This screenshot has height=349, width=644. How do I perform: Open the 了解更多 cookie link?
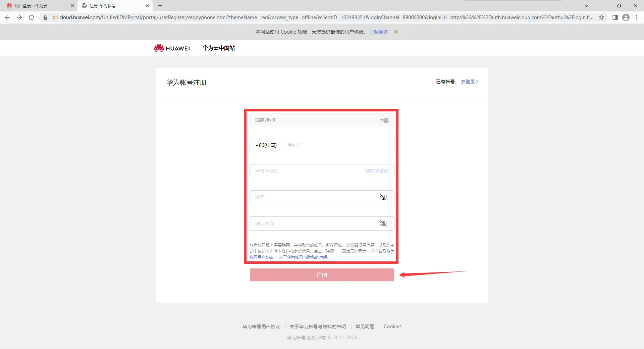point(379,32)
